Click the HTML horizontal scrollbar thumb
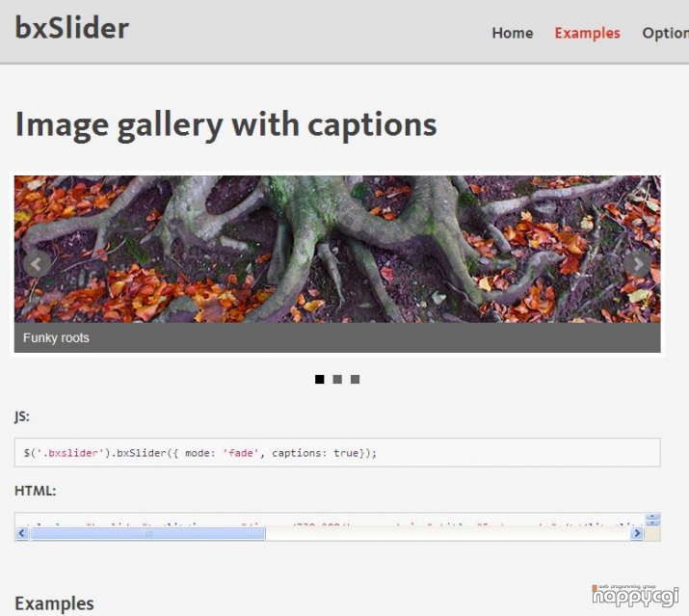The height and width of the screenshot is (616, 689). point(147,533)
